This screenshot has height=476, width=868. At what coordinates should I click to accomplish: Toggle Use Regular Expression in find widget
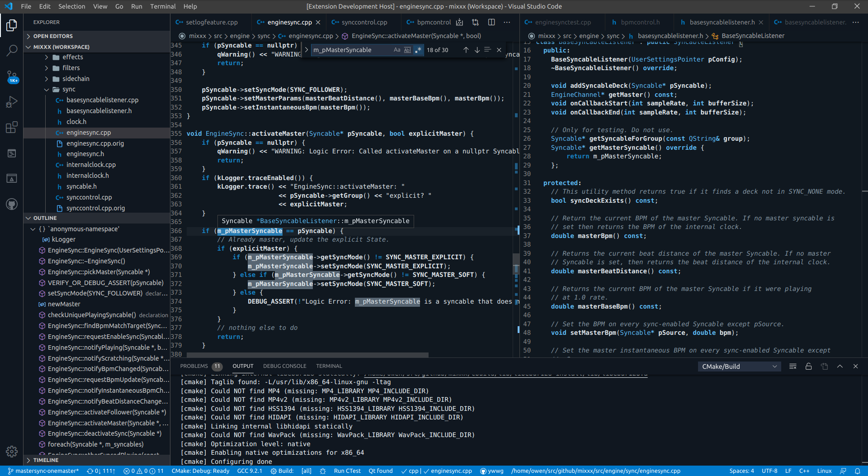click(418, 50)
